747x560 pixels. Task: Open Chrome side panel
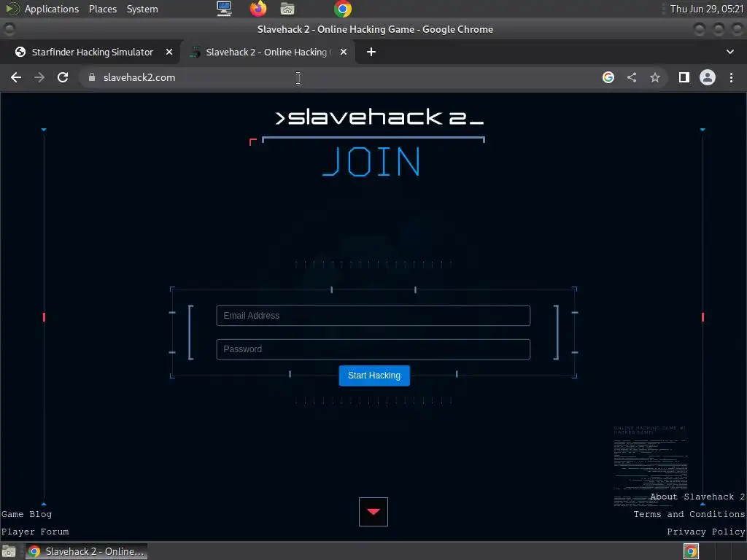[x=684, y=77]
